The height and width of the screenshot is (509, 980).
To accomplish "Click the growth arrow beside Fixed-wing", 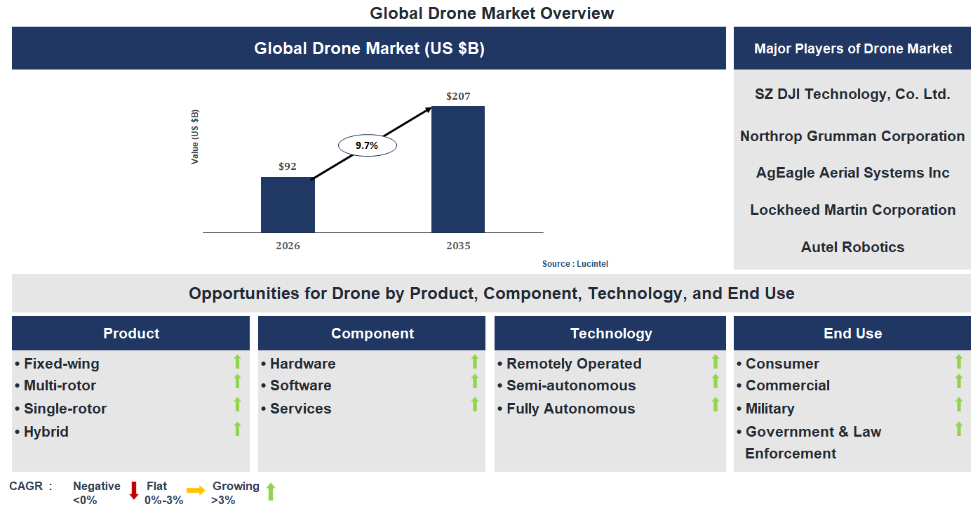I will pyautogui.click(x=239, y=360).
